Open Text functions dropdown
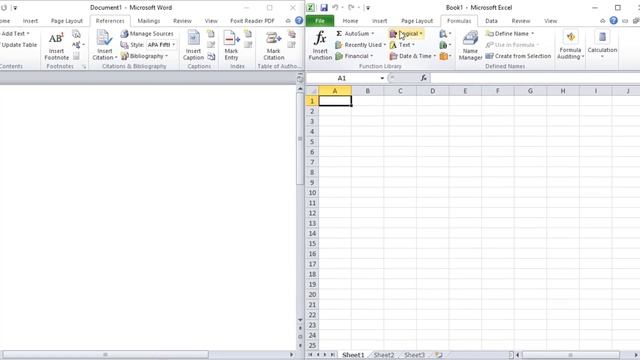 (402, 45)
